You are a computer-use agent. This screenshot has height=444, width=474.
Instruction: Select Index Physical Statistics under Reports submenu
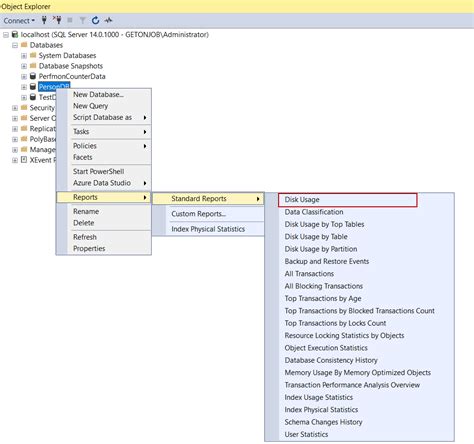(x=208, y=229)
